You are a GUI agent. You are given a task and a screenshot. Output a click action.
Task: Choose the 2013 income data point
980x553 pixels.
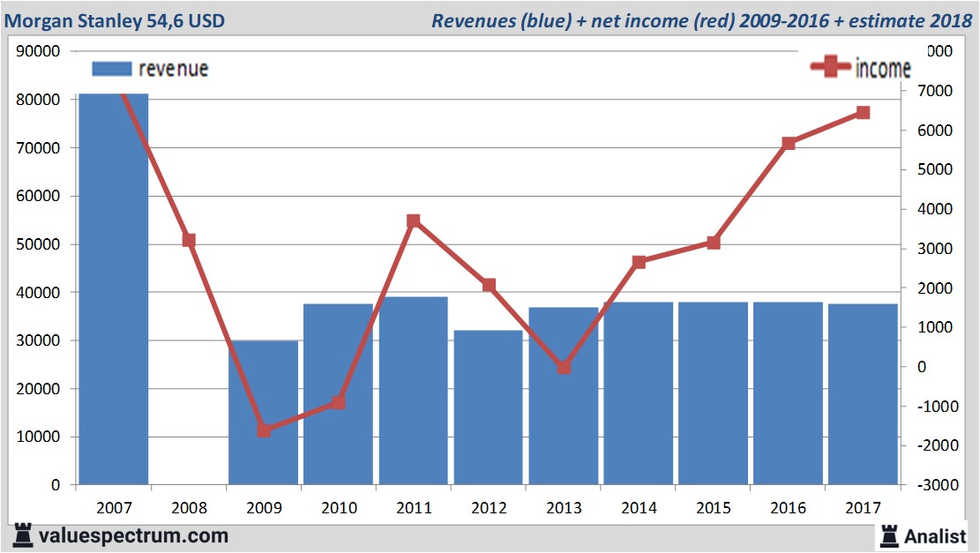point(564,368)
